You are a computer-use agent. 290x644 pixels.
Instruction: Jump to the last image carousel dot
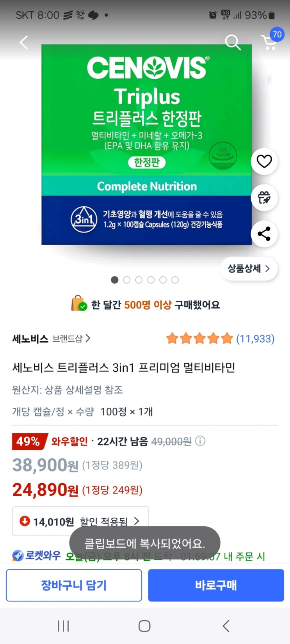(175, 280)
